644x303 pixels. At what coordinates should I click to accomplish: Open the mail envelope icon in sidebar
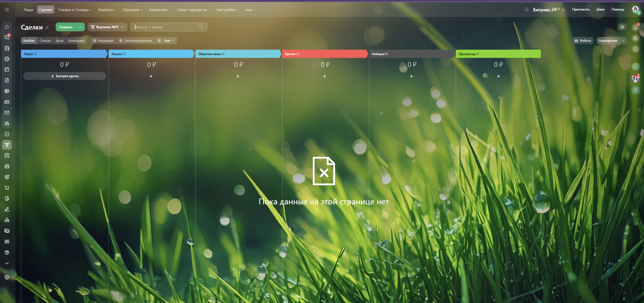(7, 113)
